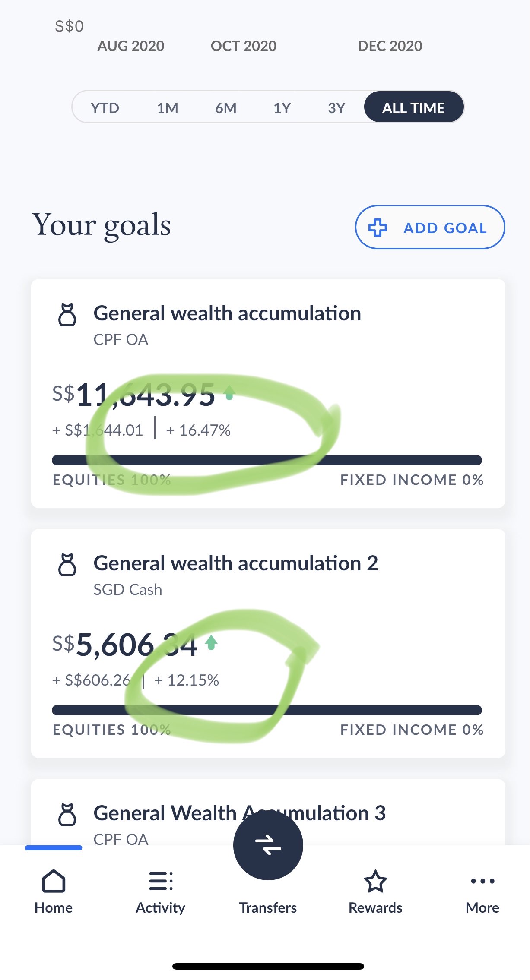The height and width of the screenshot is (980, 530).
Task: Open the General wealth accumulation 2 title
Action: pos(235,563)
